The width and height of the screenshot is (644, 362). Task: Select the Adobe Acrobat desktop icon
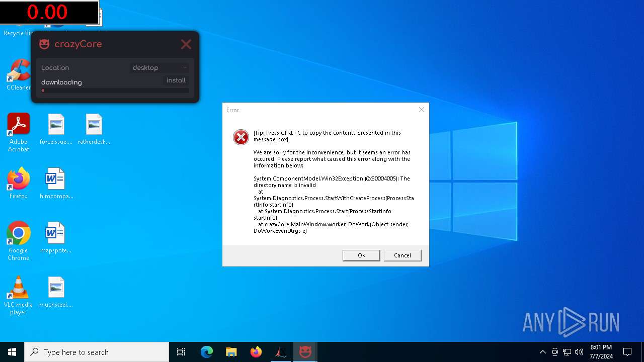(x=18, y=133)
